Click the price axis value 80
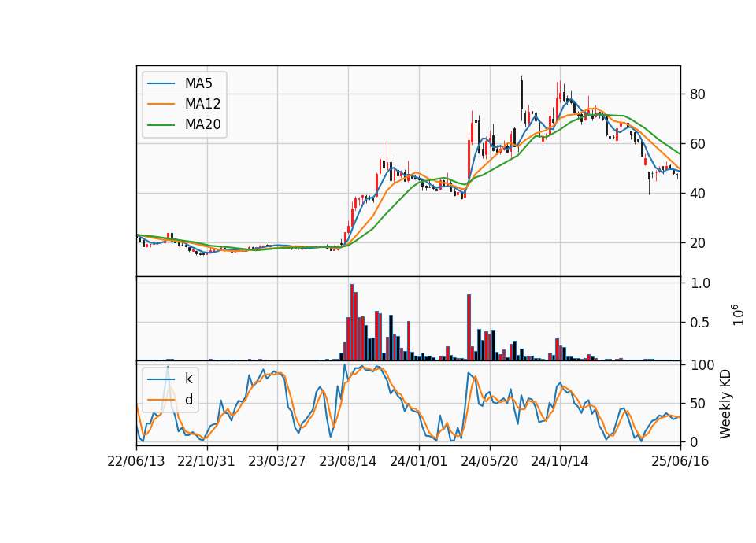Screen dimensions: 756x543 coord(697,94)
